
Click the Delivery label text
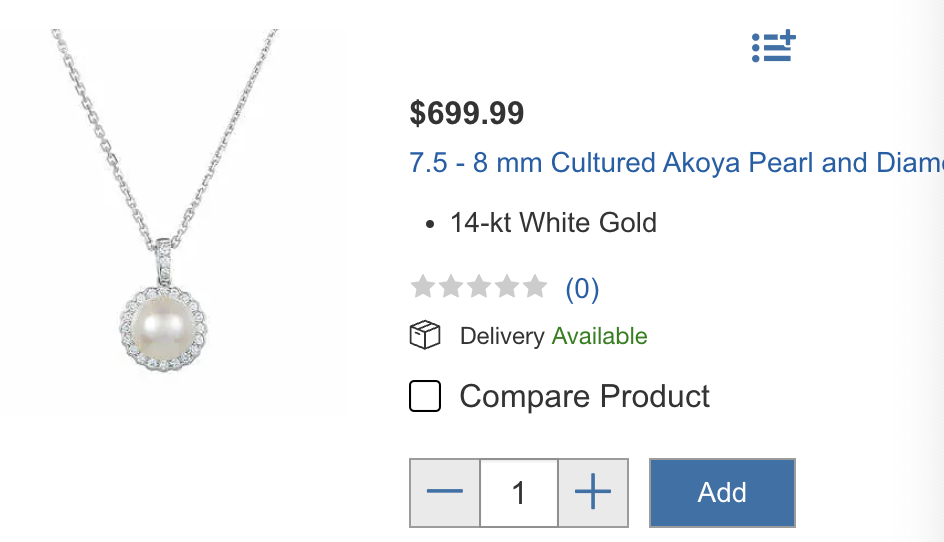click(x=502, y=336)
